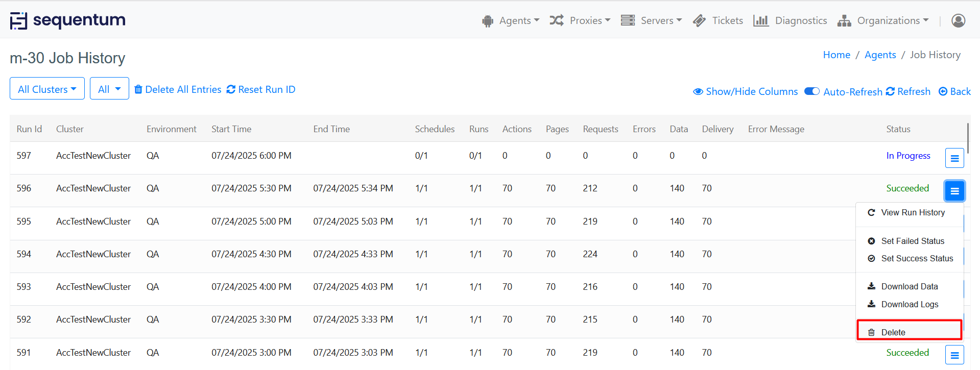The image size is (980, 370).
Task: Toggle the Auto-Refresh switch
Action: (811, 91)
